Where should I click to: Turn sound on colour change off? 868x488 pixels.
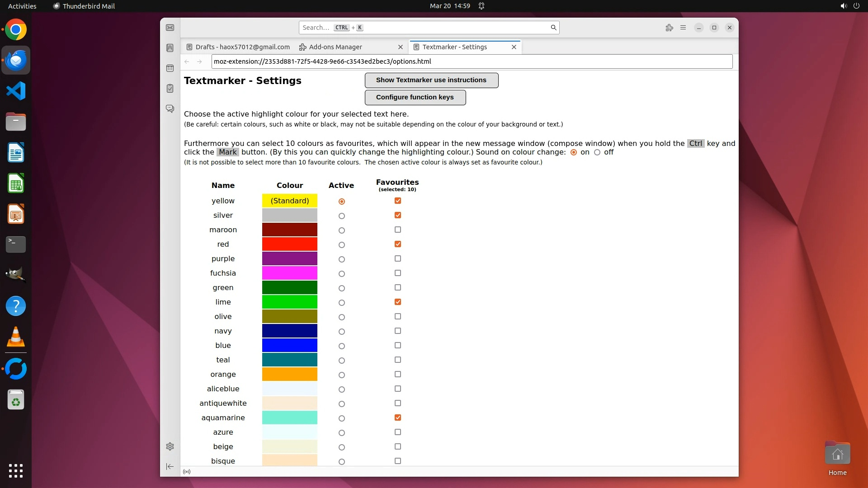(x=597, y=152)
